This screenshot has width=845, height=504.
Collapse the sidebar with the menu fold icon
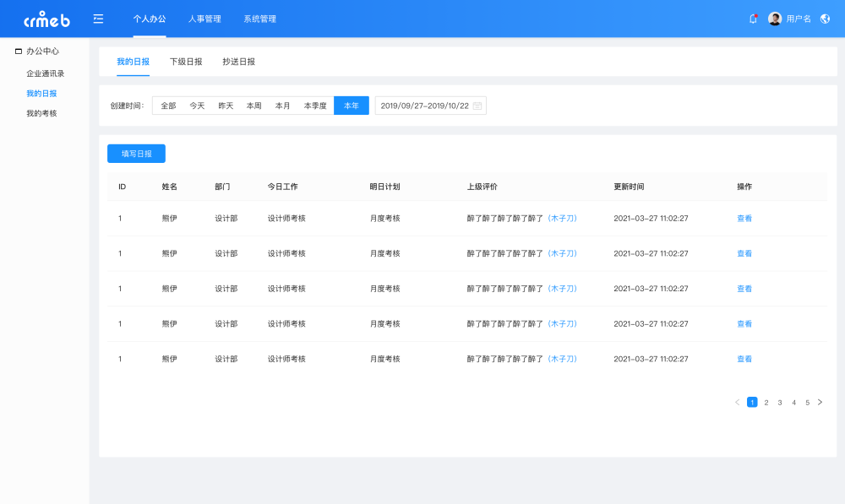[98, 19]
